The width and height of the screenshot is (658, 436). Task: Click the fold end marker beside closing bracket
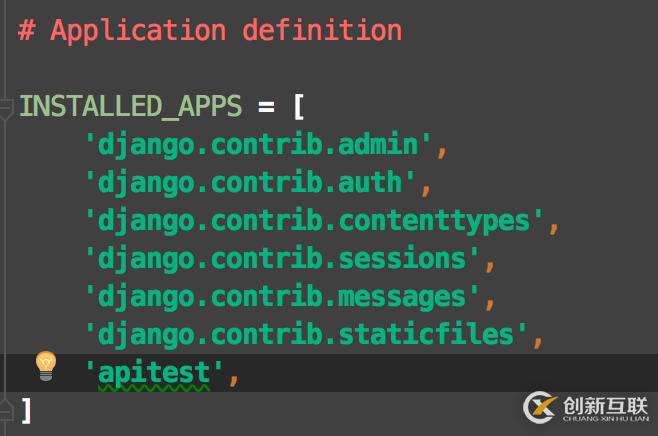pos(5,409)
